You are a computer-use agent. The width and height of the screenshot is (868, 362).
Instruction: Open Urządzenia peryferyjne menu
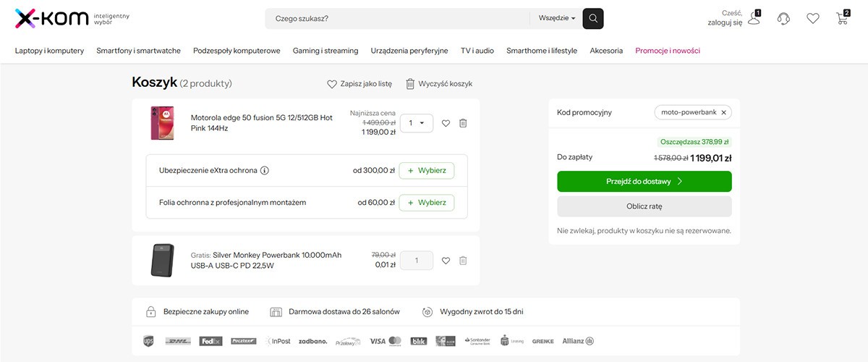(x=409, y=51)
